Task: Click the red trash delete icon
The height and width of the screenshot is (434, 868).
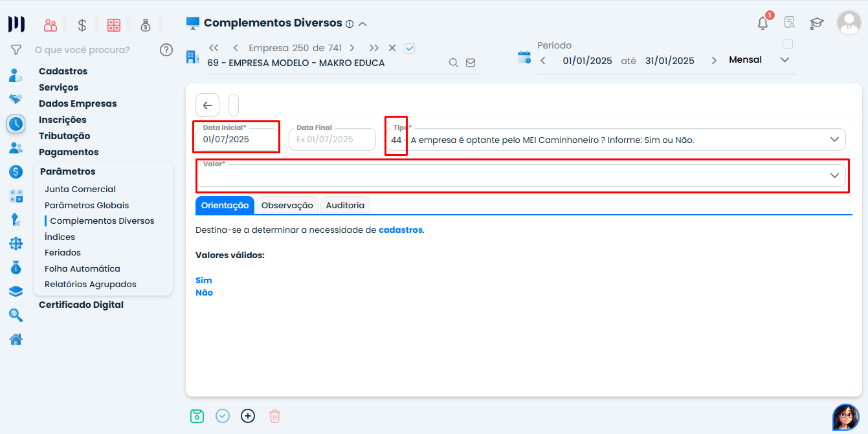Action: coord(274,416)
